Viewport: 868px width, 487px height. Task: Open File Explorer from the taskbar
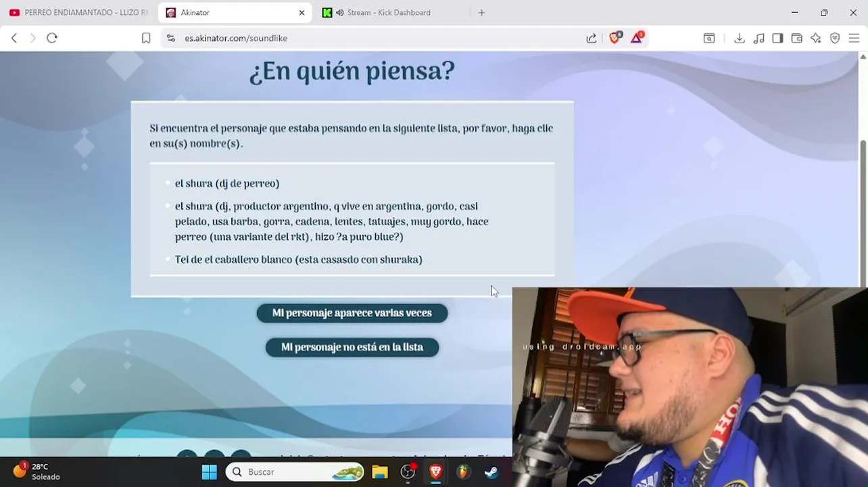pos(380,471)
